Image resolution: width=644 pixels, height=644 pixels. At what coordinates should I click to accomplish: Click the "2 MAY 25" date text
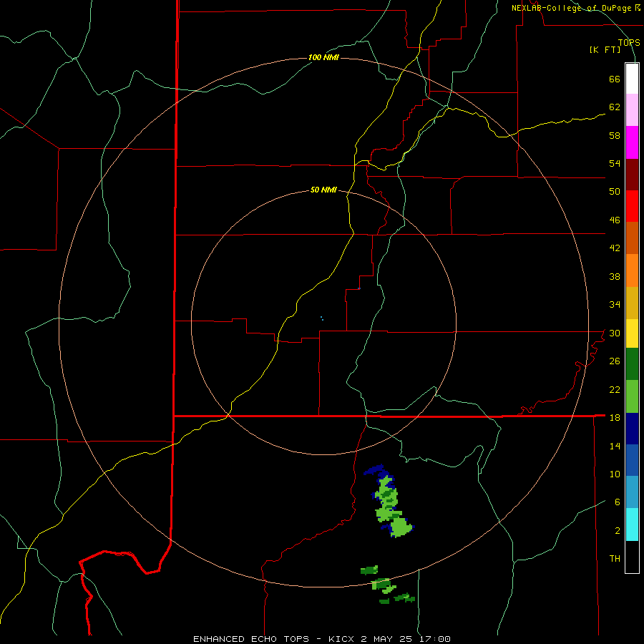388,639
